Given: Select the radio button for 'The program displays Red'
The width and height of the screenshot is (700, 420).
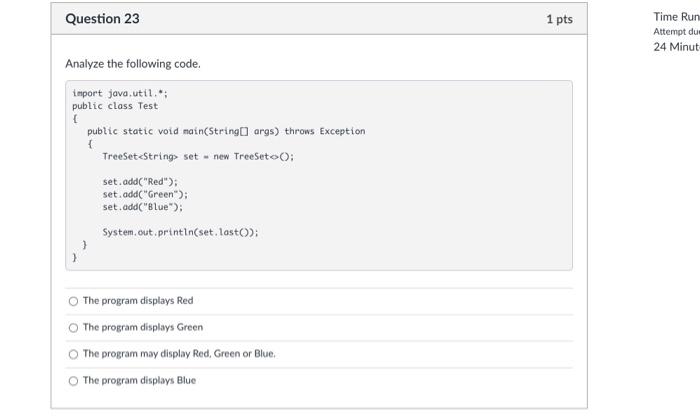Looking at the screenshot, I should [73, 301].
